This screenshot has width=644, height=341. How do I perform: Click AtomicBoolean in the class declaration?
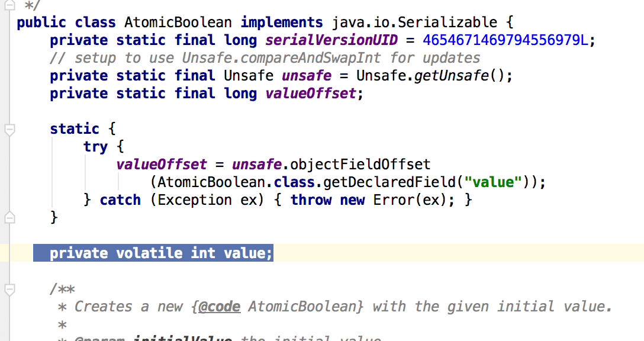pyautogui.click(x=178, y=22)
